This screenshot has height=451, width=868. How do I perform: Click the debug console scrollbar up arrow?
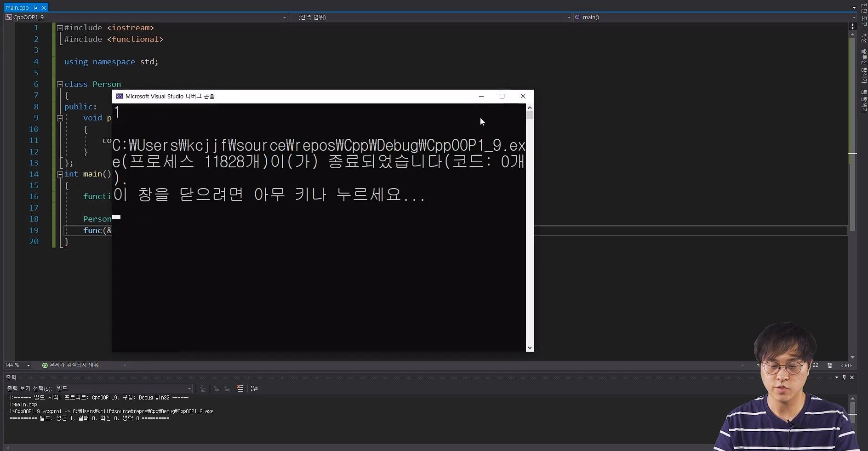530,108
